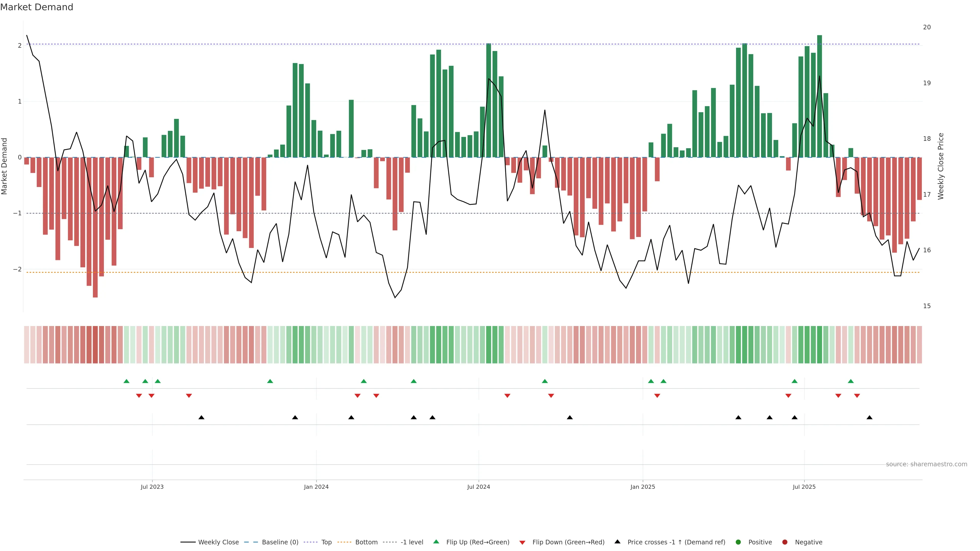Click the first black price-cross triangle marker

coord(202,418)
